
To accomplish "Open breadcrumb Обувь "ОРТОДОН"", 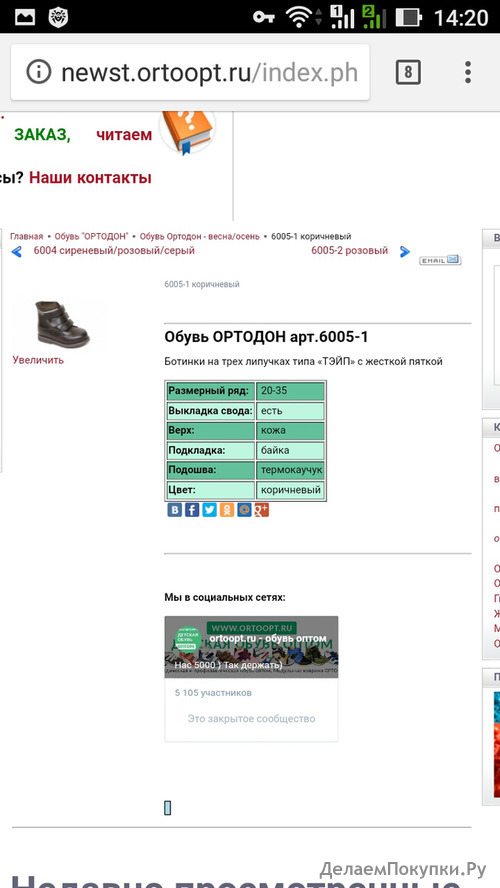I will tap(91, 236).
